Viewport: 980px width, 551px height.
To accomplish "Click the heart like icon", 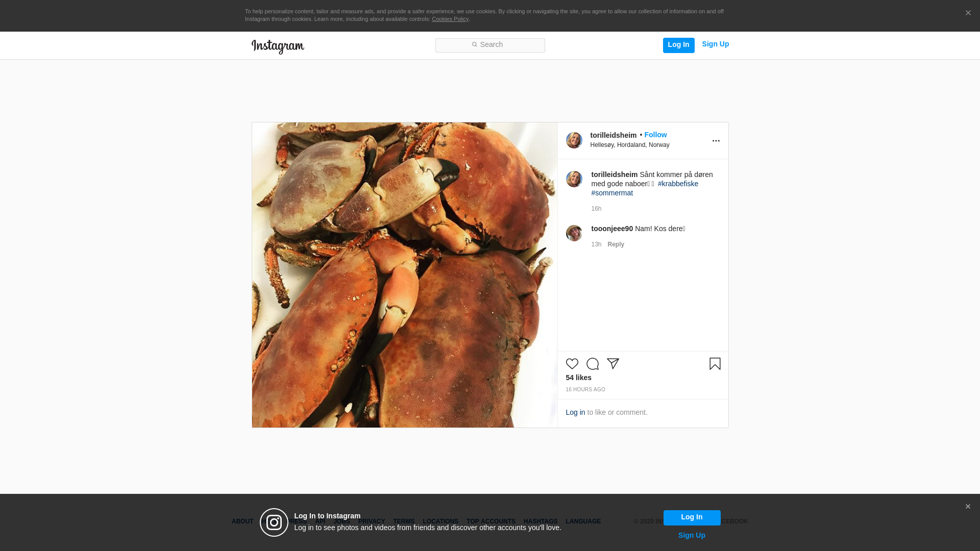I will [x=572, y=364].
